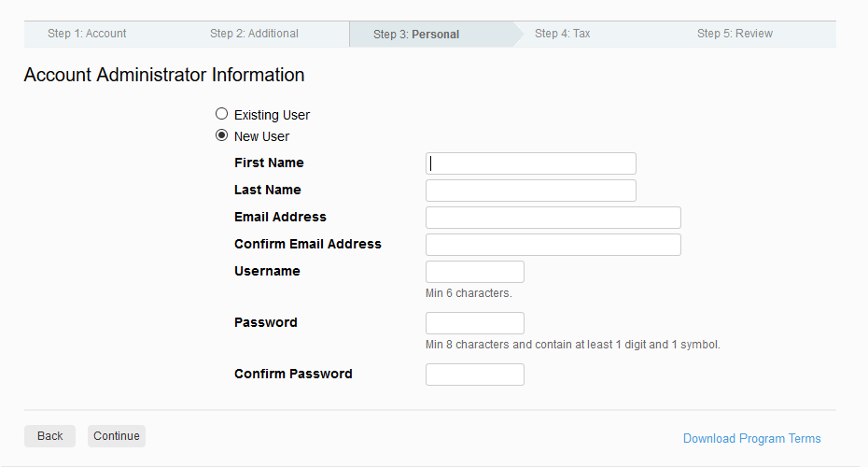
Task: Click the First Name field label
Action: point(269,163)
